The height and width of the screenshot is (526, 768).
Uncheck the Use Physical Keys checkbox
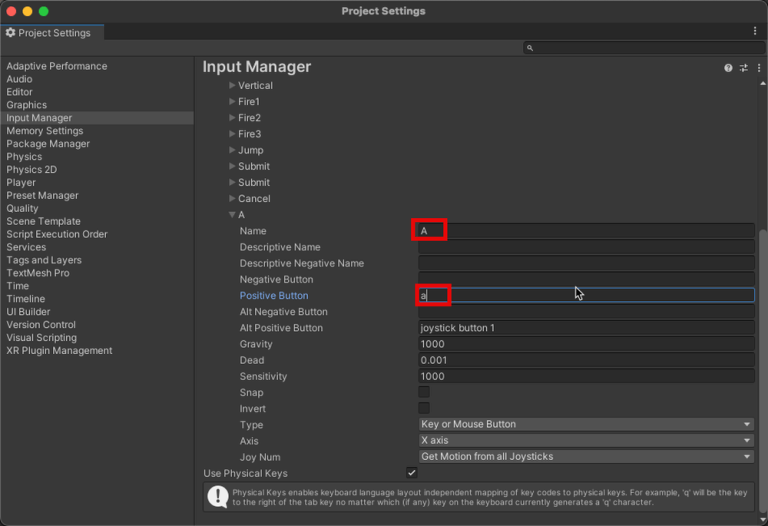[412, 473]
